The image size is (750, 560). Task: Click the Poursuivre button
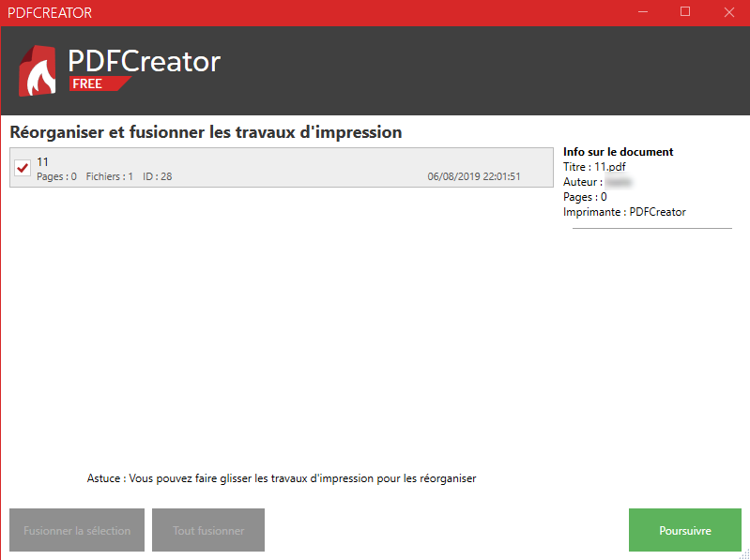[x=685, y=530]
